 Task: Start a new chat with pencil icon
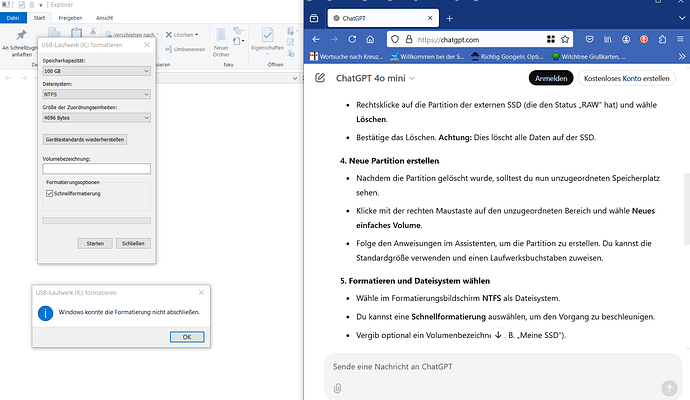320,78
